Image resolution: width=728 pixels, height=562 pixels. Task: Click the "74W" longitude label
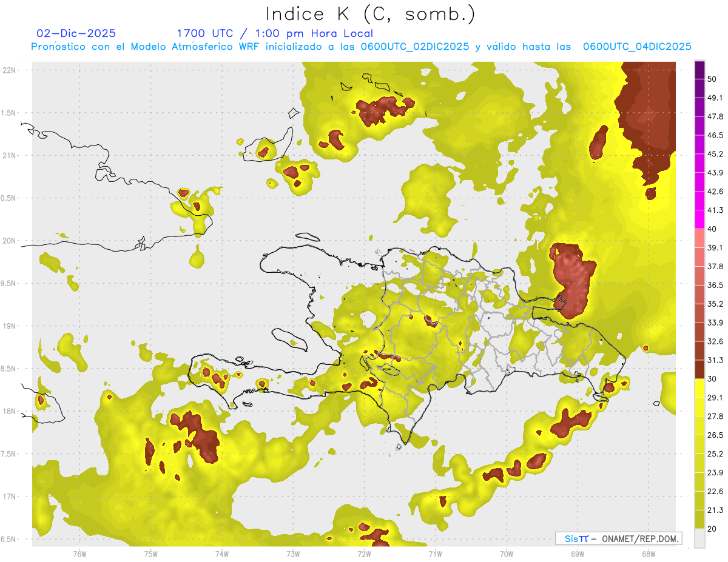coord(222,554)
